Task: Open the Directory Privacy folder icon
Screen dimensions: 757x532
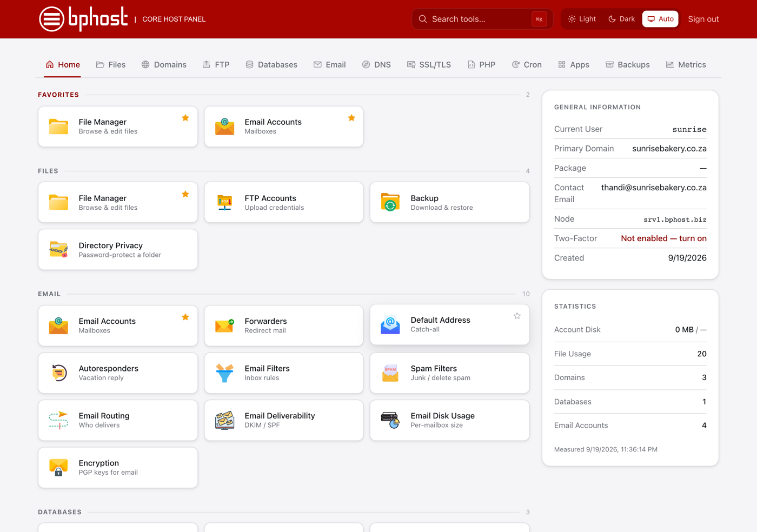Action: [58, 249]
